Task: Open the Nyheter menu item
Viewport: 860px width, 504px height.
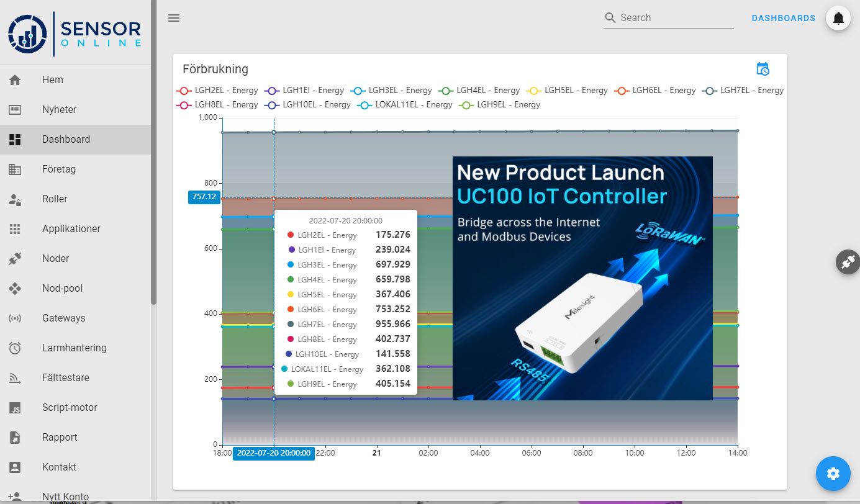Action: pos(59,110)
